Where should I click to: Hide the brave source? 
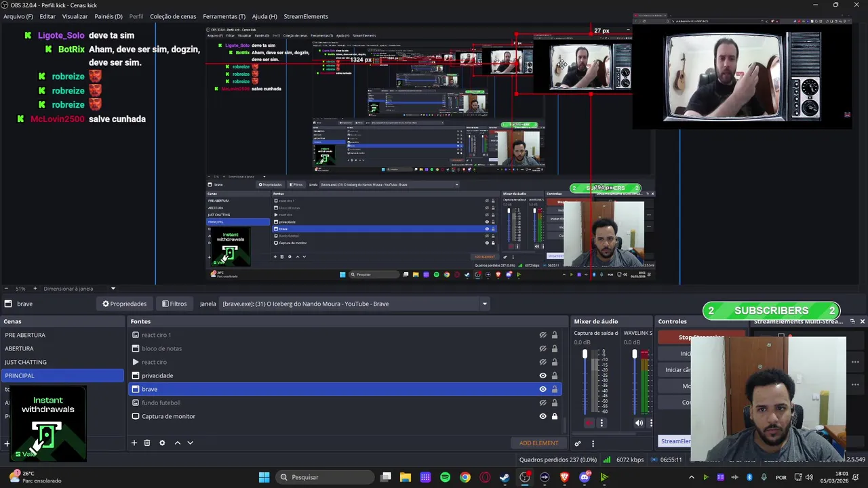[x=542, y=389]
